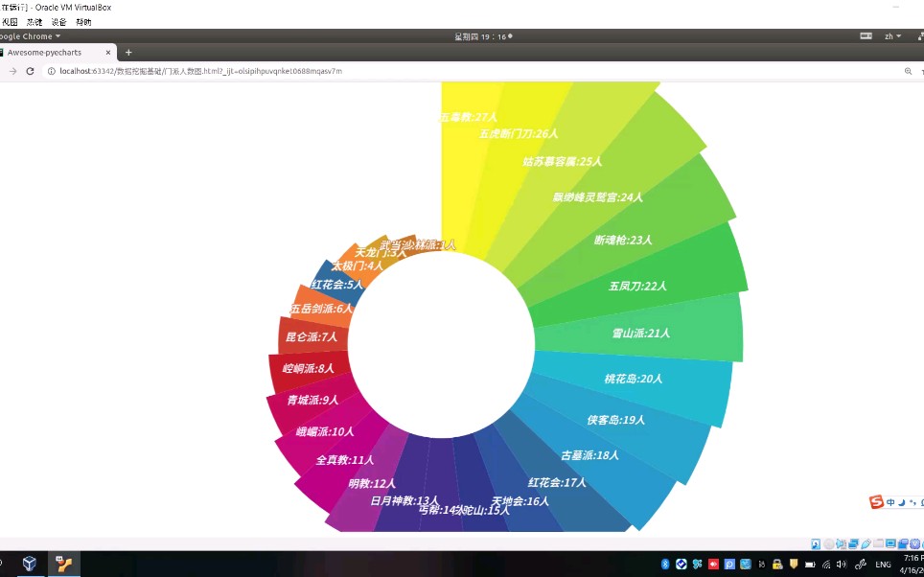The image size is (924, 577).
Task: Click the battery tray icon
Action: click(x=810, y=565)
